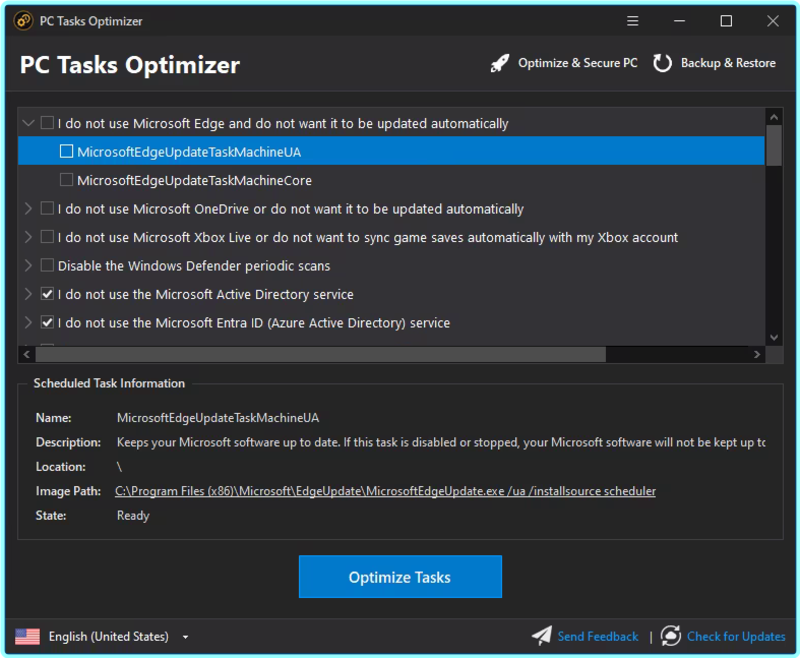
Task: Expand the Microsoft Entra ID group
Action: click(29, 322)
